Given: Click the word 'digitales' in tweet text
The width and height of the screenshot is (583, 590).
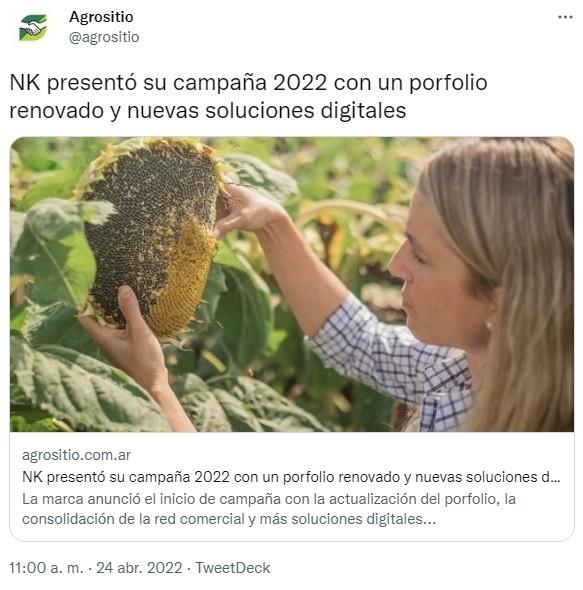Looking at the screenshot, I should pos(363,111).
